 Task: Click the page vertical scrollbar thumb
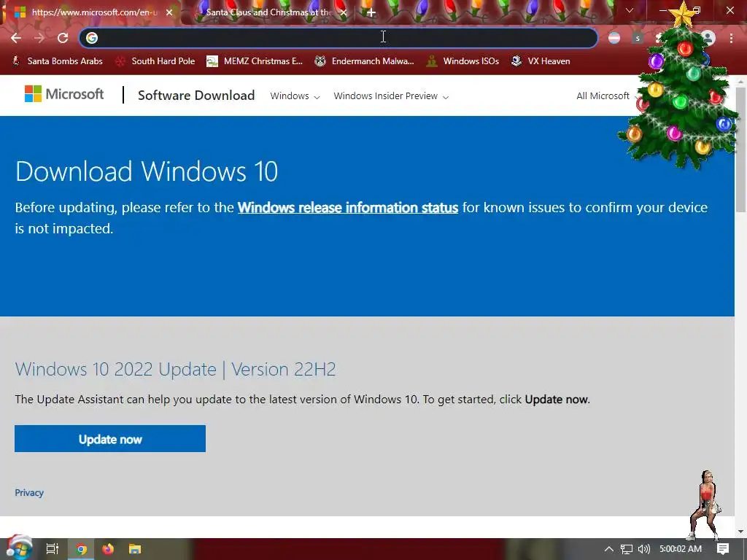[x=741, y=149]
